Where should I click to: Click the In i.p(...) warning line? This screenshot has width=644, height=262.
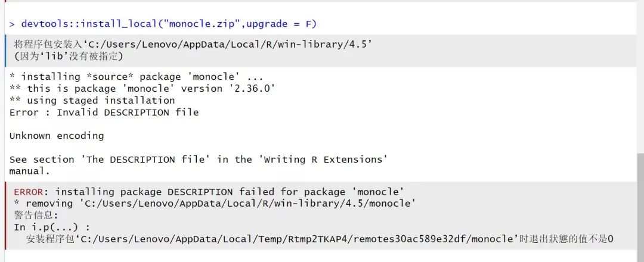coord(52,227)
